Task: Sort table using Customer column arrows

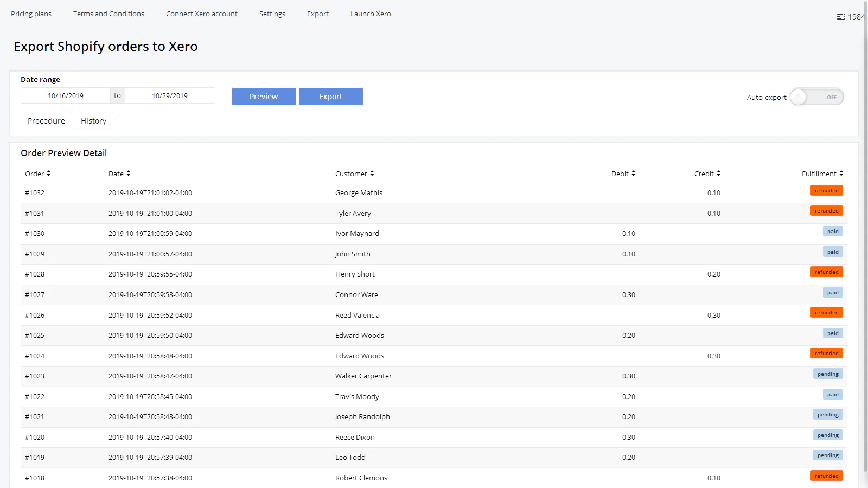Action: 372,174
